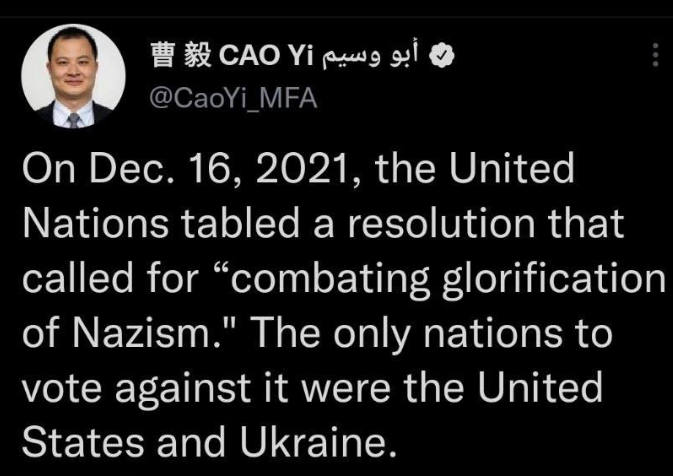Click the word United on first line
This screenshot has height=476, width=673.
click(512, 168)
